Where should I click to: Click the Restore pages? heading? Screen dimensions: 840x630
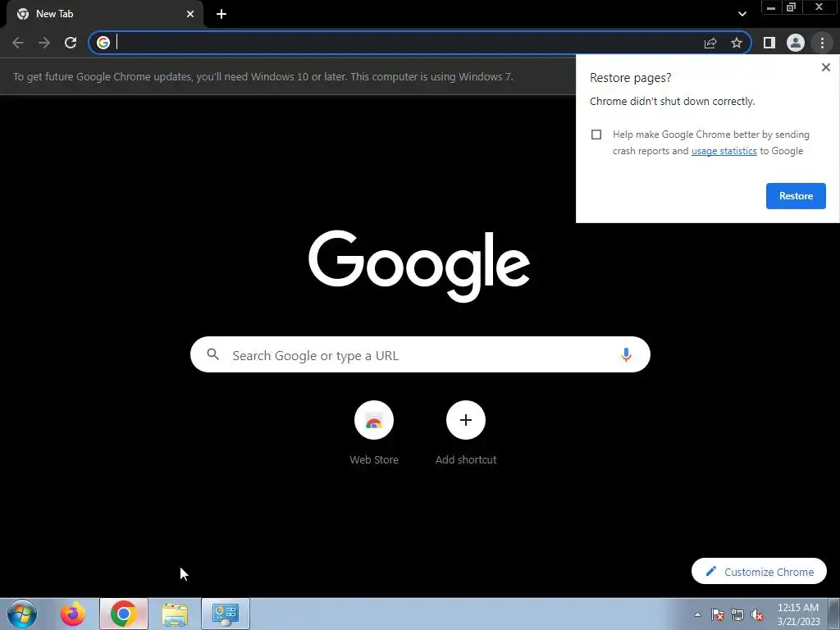[x=631, y=78]
